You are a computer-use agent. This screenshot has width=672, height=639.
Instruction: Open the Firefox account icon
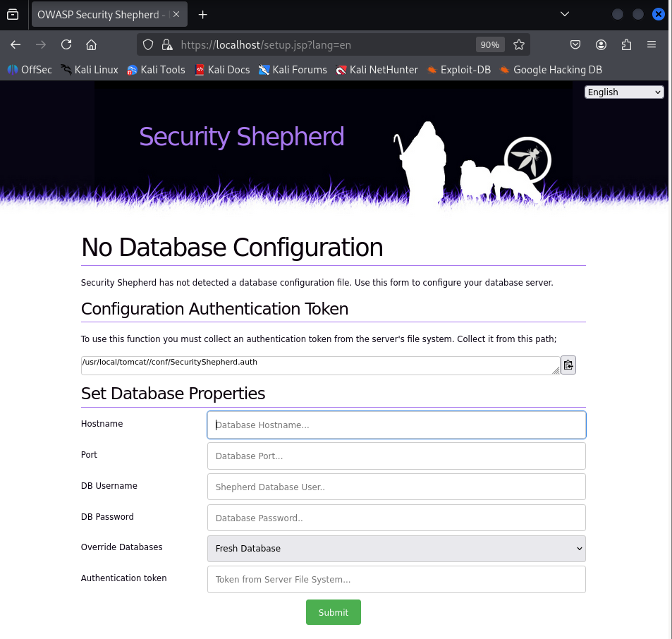[601, 44]
